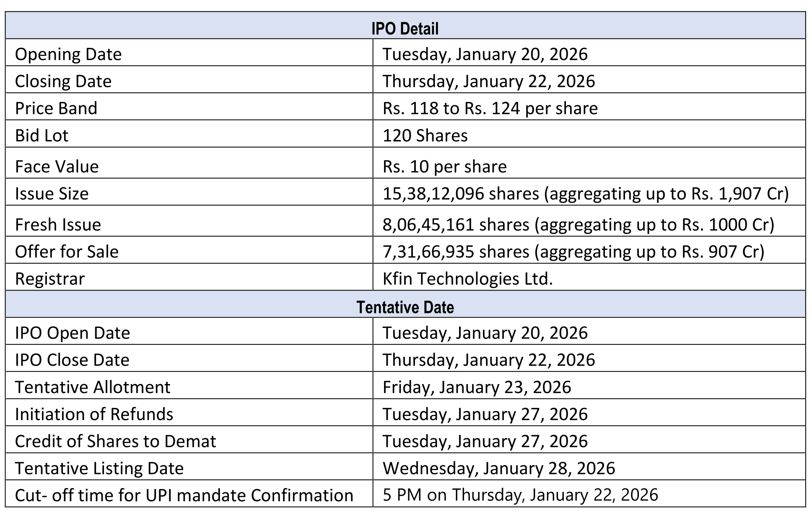Select the UPI mandate cut-off time value
This screenshot has height=520, width=812.
520,495
